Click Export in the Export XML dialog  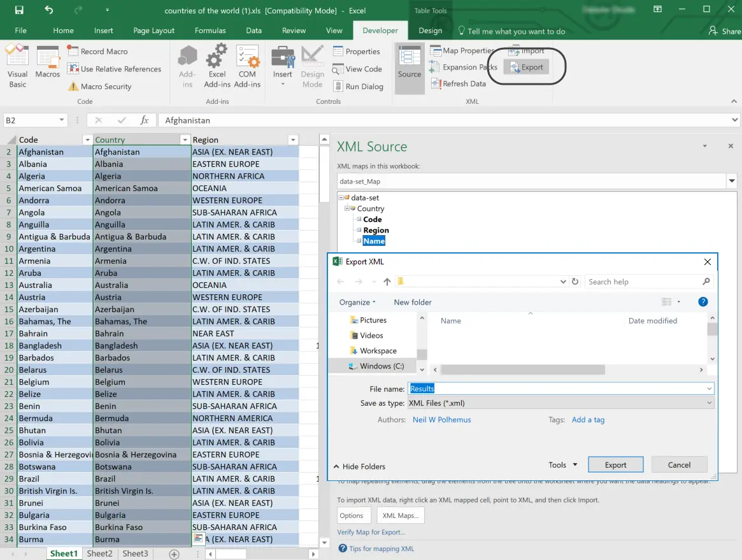(x=615, y=465)
